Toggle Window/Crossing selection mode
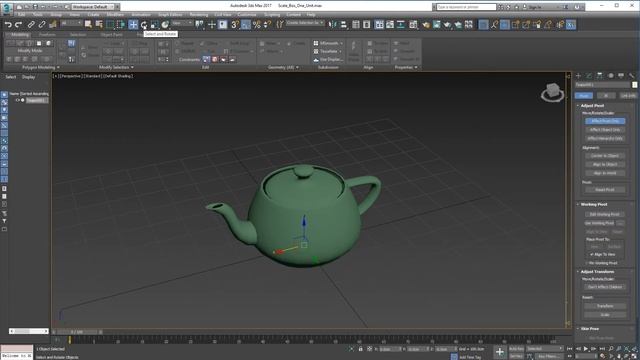This screenshot has width=640, height=360. [121, 25]
